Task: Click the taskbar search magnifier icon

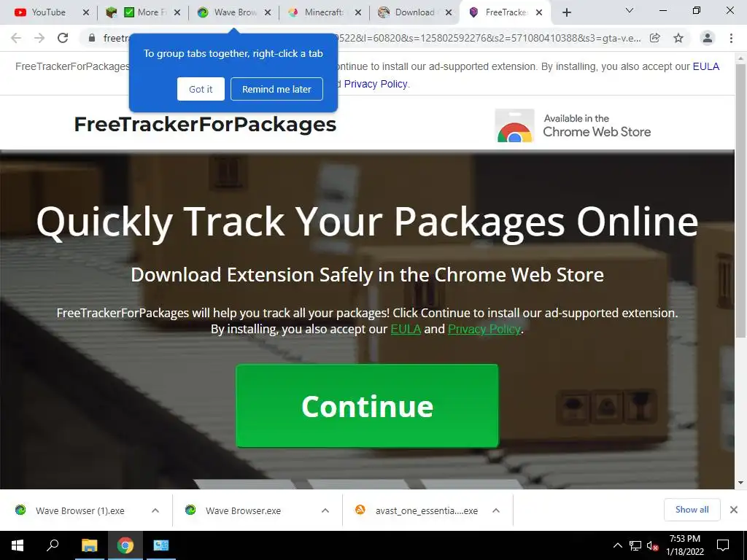Action: pos(53,545)
